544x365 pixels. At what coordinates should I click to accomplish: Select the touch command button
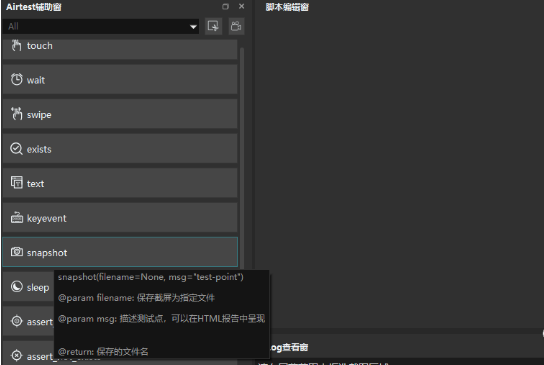[x=120, y=49]
